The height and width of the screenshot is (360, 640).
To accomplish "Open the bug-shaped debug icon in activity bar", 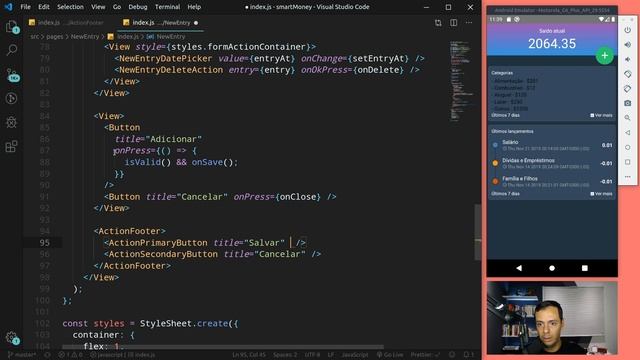I will (x=11, y=122).
